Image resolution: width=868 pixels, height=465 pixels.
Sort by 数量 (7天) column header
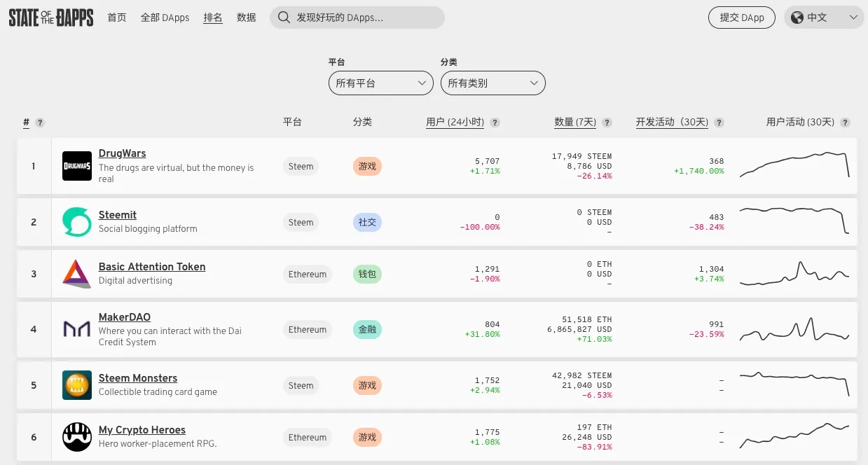click(575, 122)
